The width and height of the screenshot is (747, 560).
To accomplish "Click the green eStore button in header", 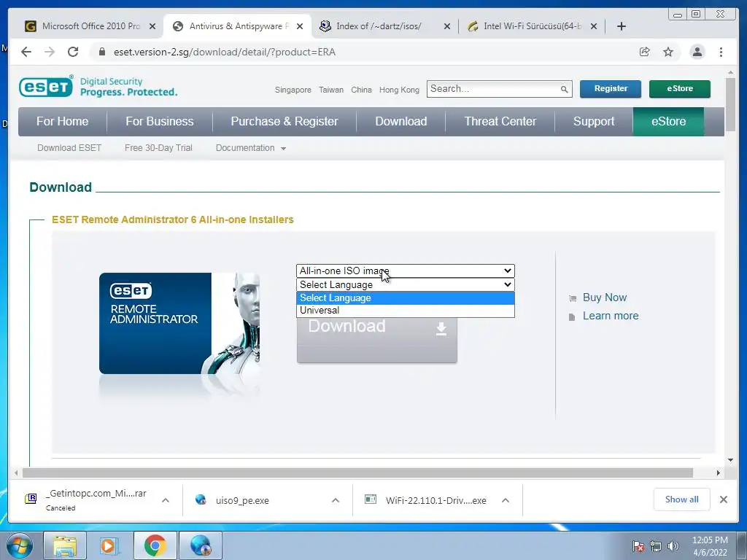I will (x=680, y=89).
